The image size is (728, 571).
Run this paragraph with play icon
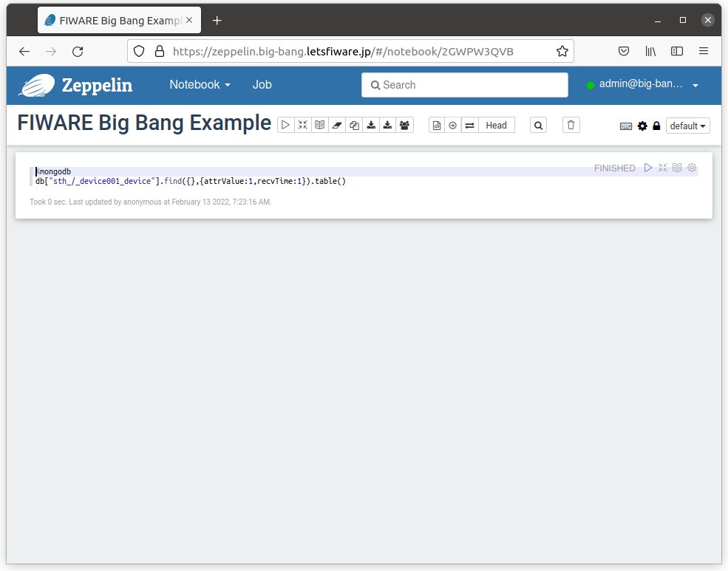pos(648,168)
